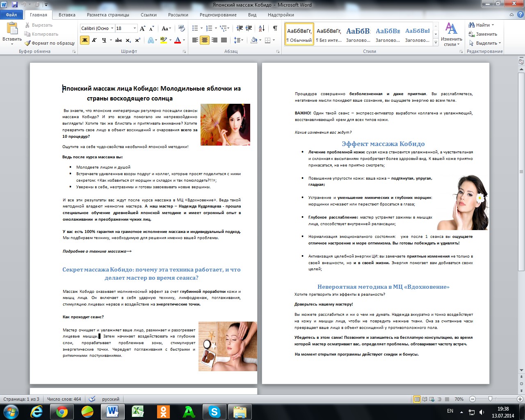Open the Change Case (Aa) dropdown

[166, 28]
